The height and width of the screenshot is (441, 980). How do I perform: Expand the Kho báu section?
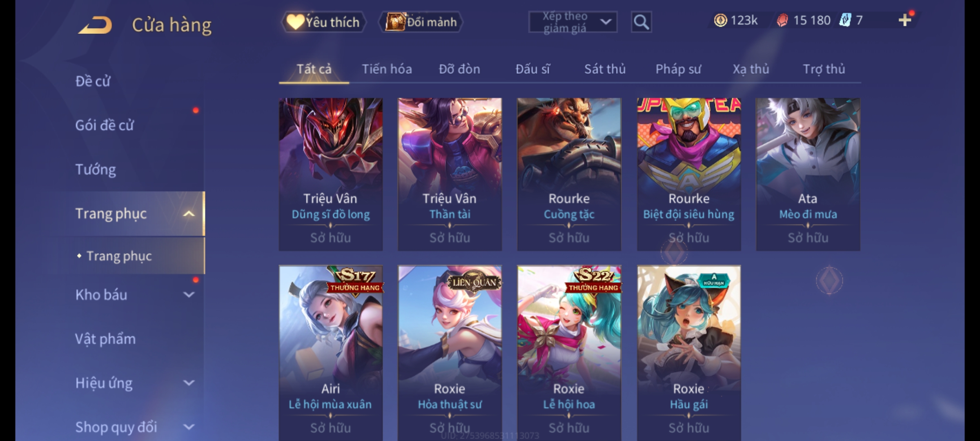pyautogui.click(x=189, y=294)
